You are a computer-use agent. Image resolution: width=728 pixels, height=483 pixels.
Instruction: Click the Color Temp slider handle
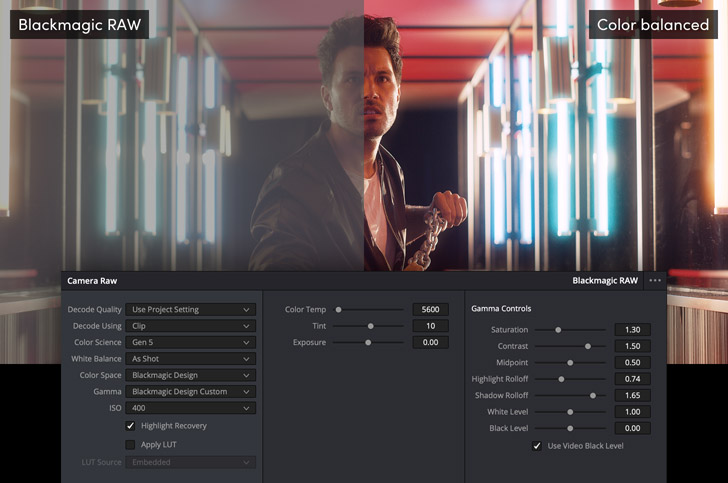click(x=339, y=310)
